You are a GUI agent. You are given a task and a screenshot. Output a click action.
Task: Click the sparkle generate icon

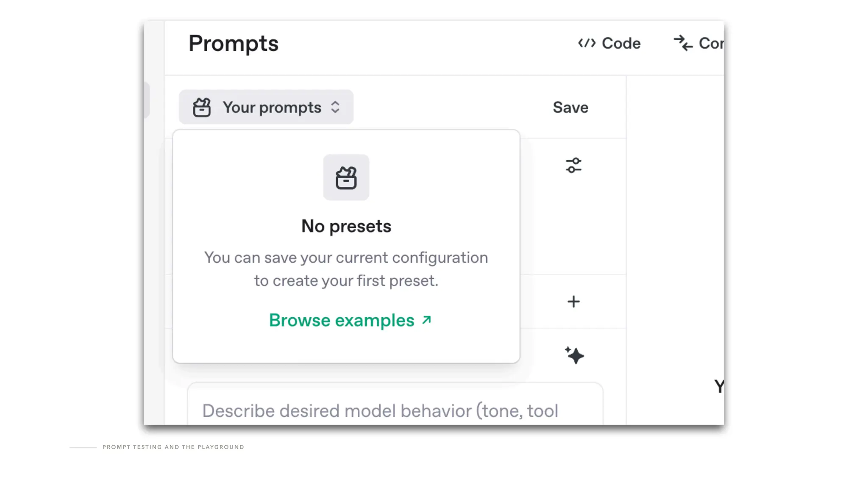[574, 355]
